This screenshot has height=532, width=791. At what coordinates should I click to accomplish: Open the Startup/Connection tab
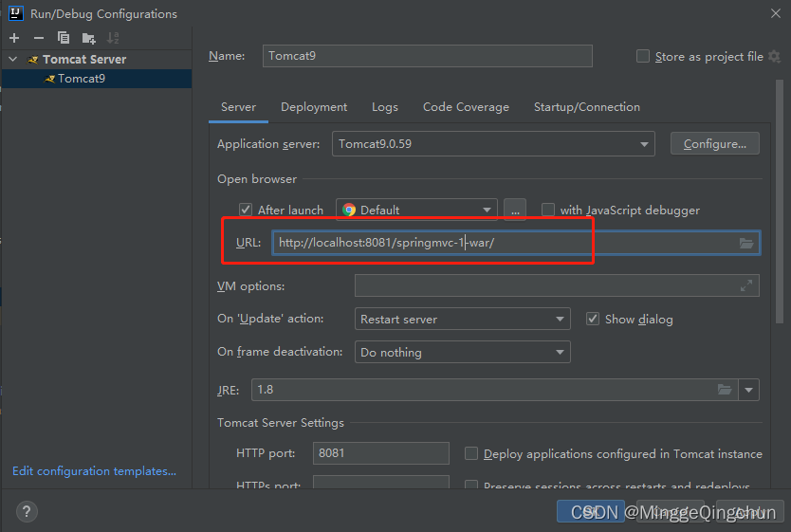coord(587,107)
